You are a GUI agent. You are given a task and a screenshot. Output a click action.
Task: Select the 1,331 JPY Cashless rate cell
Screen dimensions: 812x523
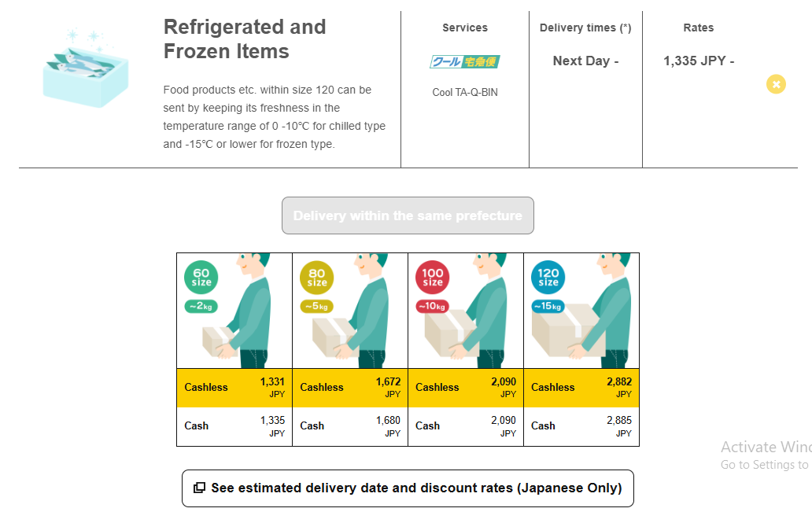pos(234,387)
